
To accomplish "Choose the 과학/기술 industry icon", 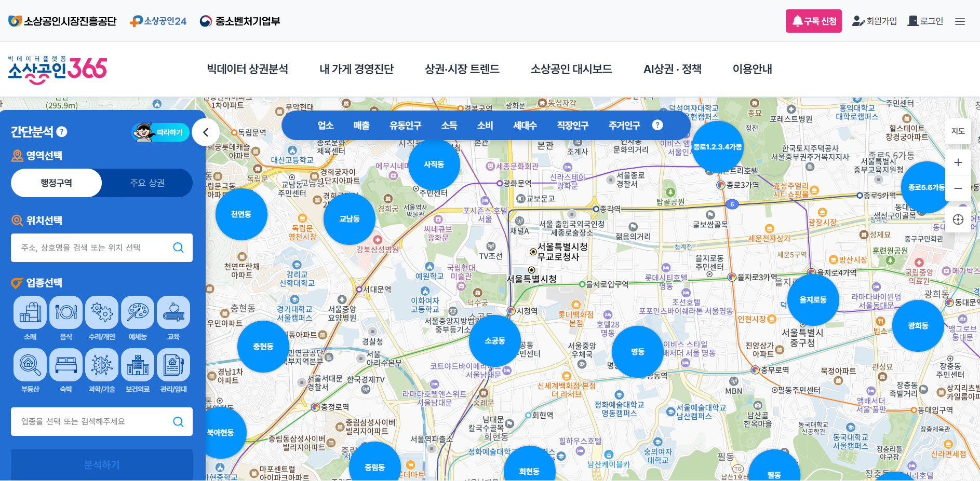I will (102, 365).
